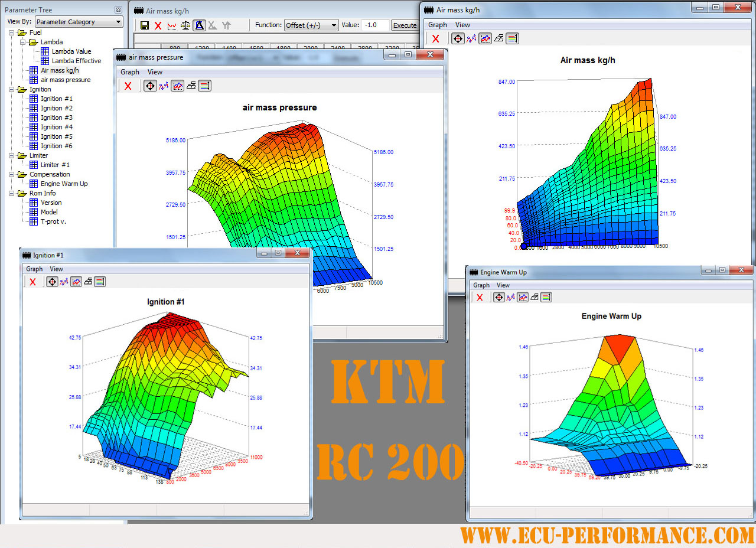Collapse the Limiter folder node
The width and height of the screenshot is (756, 548).
tap(11, 155)
